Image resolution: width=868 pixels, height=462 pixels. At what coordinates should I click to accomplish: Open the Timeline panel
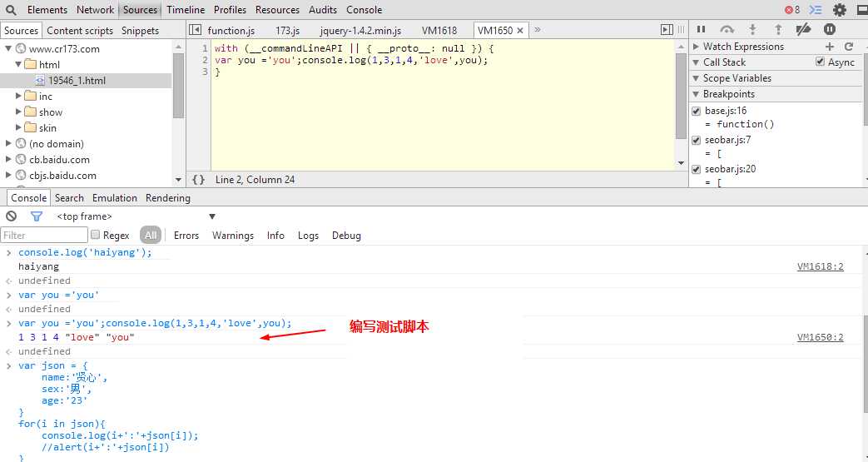point(186,9)
